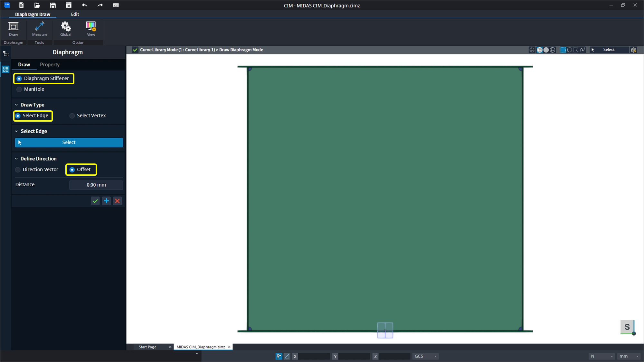Undo the last action
The height and width of the screenshot is (362, 644).
84,5
